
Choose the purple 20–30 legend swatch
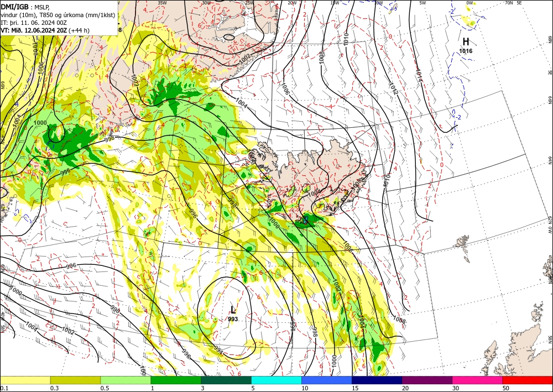click(x=427, y=380)
